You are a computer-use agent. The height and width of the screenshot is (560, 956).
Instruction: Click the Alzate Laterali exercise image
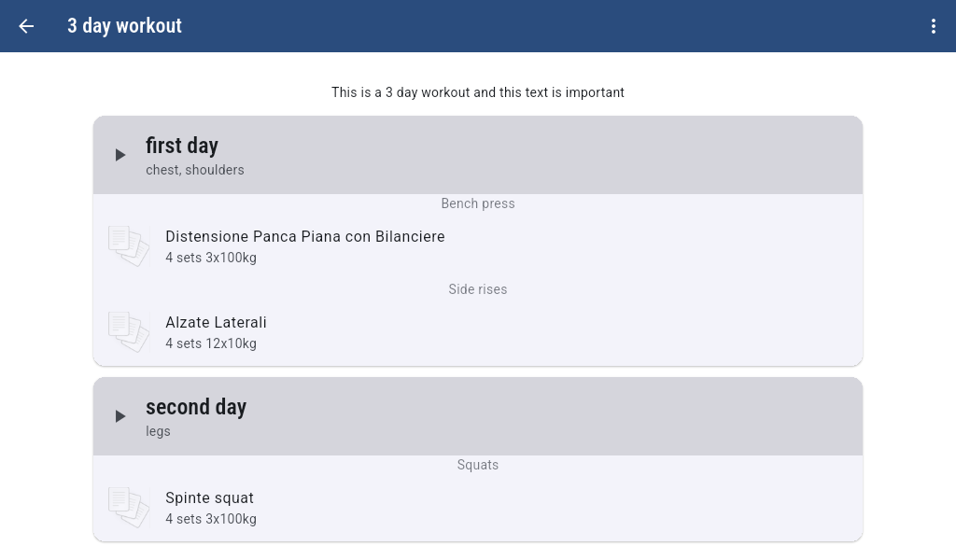129,332
